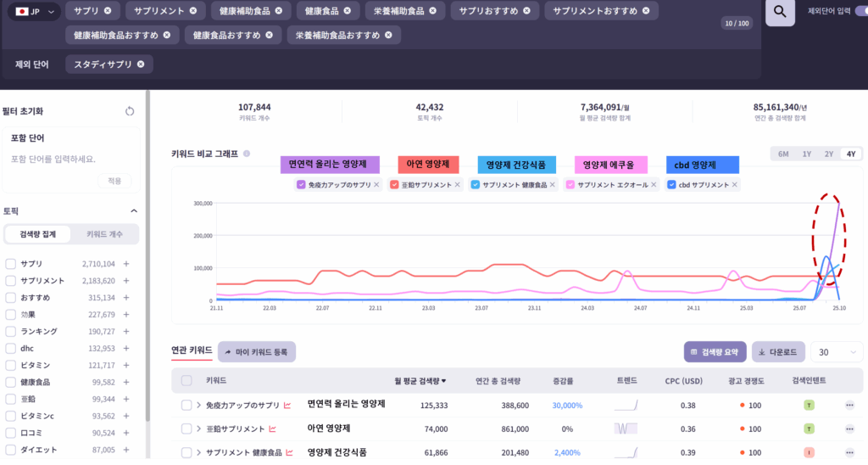Check the サプリメント topic checkbox
The width and height of the screenshot is (868, 465).
pyautogui.click(x=10, y=281)
